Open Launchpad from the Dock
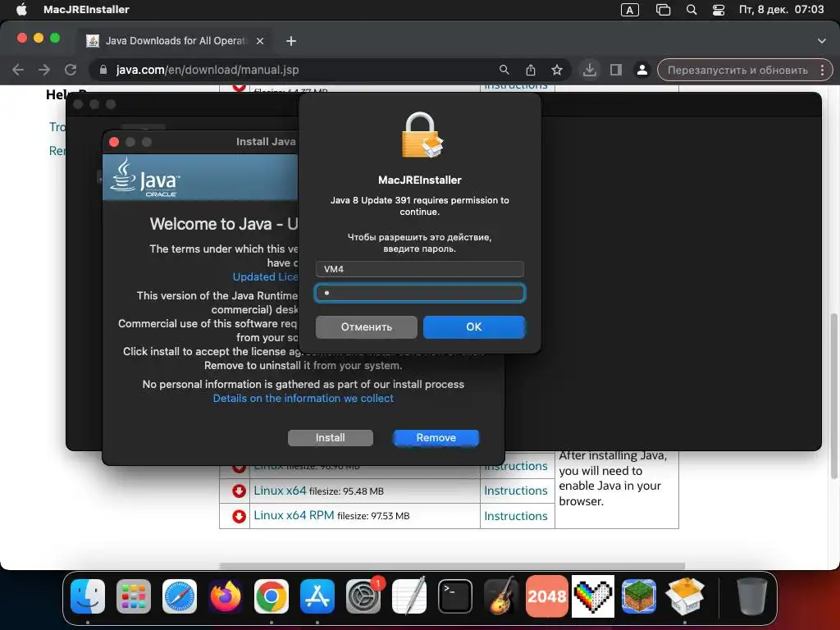Viewport: 840px width, 630px height. pyautogui.click(x=134, y=596)
